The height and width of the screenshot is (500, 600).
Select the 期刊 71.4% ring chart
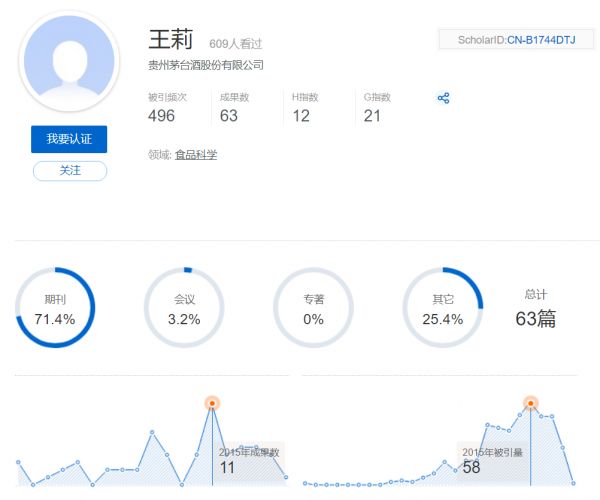tap(55, 308)
